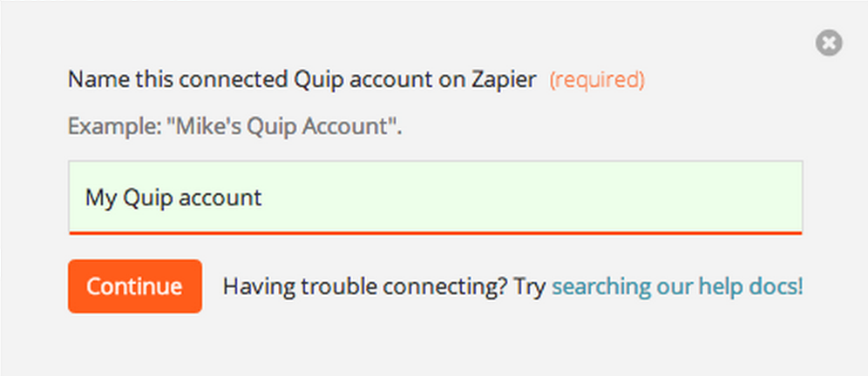Focus the account name input field
Viewport: 868px width, 376px height.
point(436,198)
